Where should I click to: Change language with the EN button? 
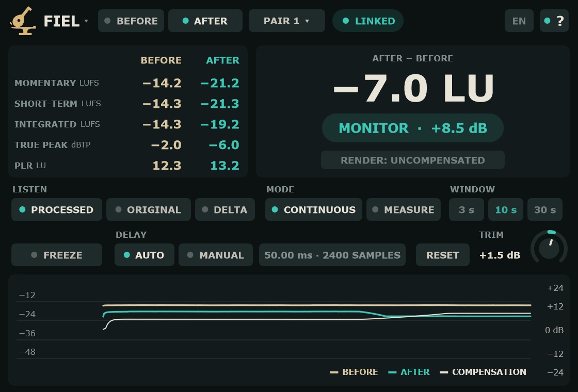point(519,21)
